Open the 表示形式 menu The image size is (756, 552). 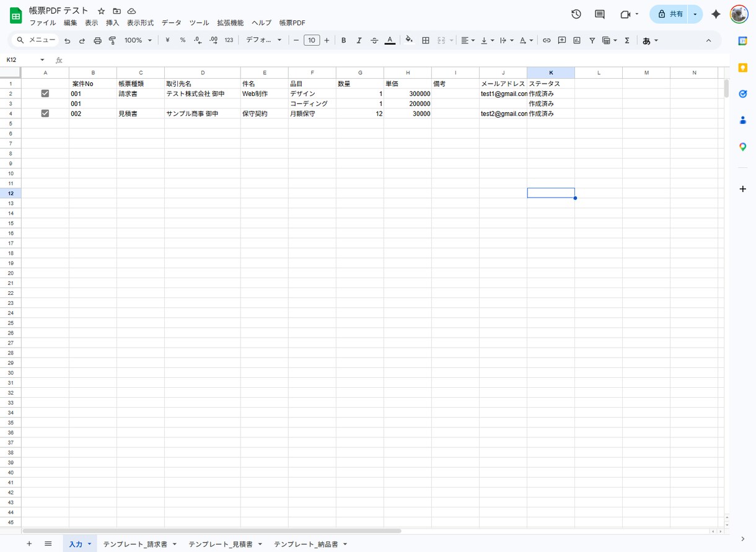coord(141,23)
